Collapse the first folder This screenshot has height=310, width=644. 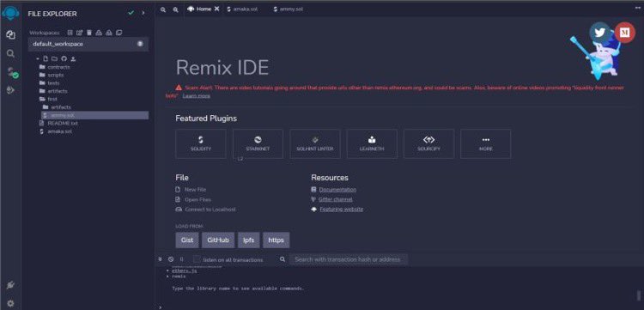pos(48,99)
